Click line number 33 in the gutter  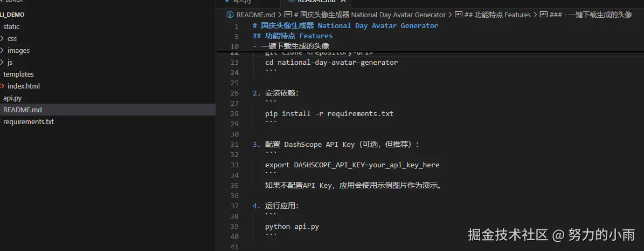point(234,165)
